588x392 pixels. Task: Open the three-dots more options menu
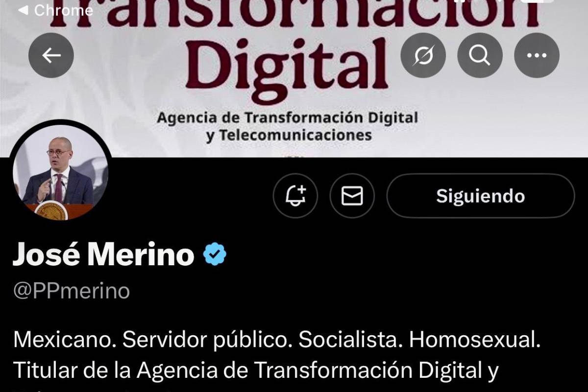click(x=537, y=55)
